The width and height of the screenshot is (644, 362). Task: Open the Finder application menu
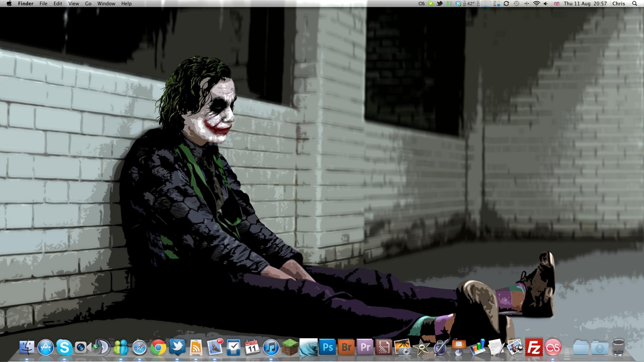click(26, 4)
